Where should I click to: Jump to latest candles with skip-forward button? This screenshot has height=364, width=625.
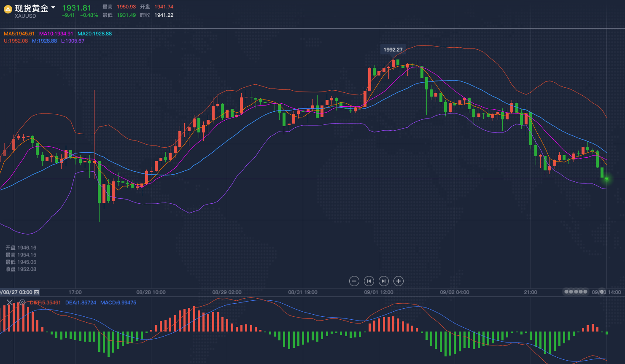coord(384,281)
